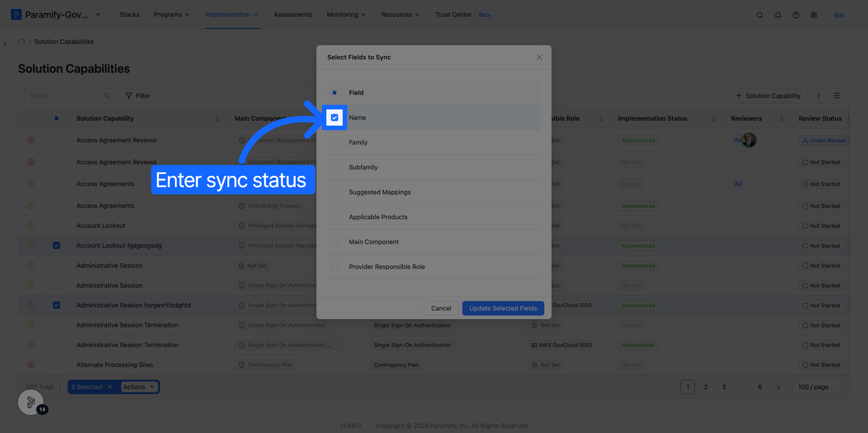Viewport: 868px width, 433px height.
Task: Click Update Selected Fields button
Action: (x=503, y=308)
